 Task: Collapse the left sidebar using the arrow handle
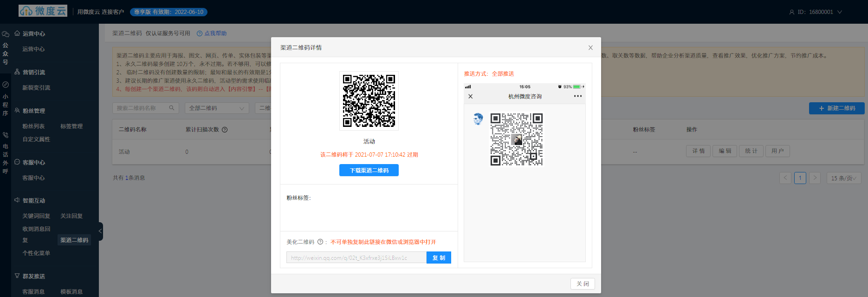[100, 231]
